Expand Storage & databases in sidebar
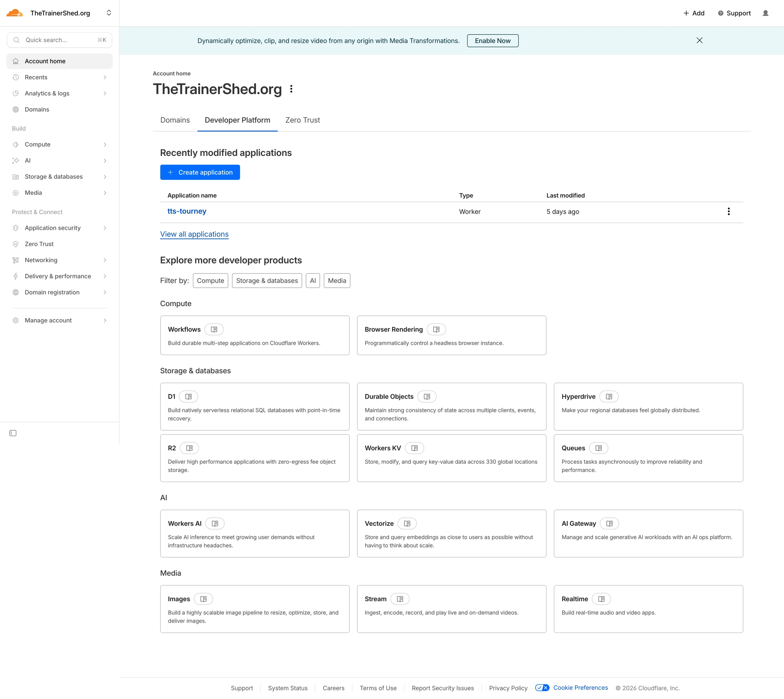This screenshot has width=784, height=699. pyautogui.click(x=59, y=177)
